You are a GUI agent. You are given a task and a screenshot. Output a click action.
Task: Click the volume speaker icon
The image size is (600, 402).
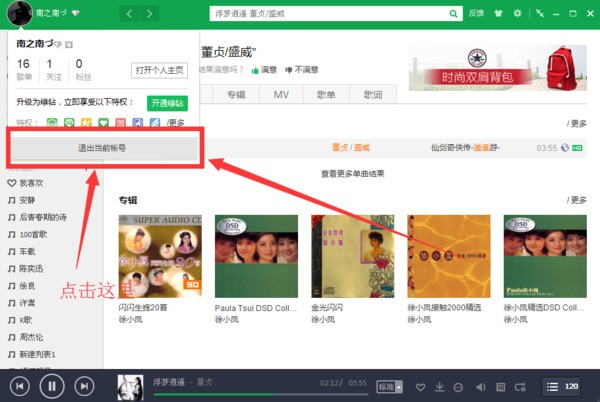[480, 387]
